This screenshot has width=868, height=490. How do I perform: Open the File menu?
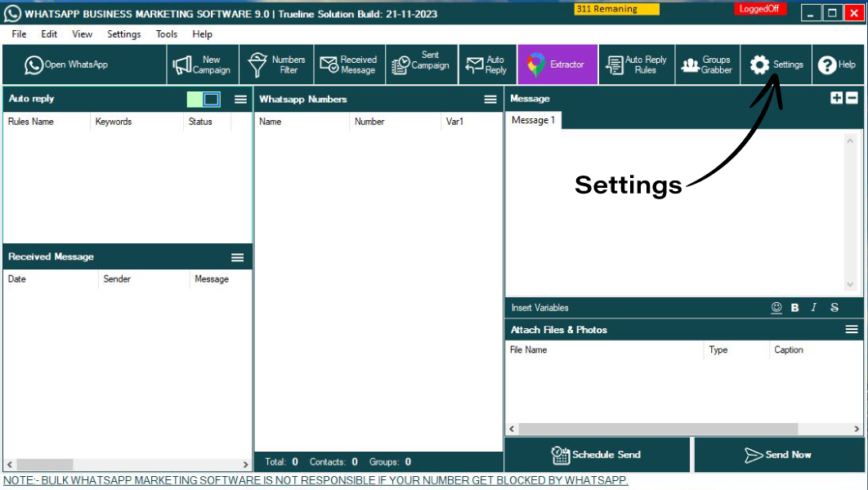(x=19, y=34)
